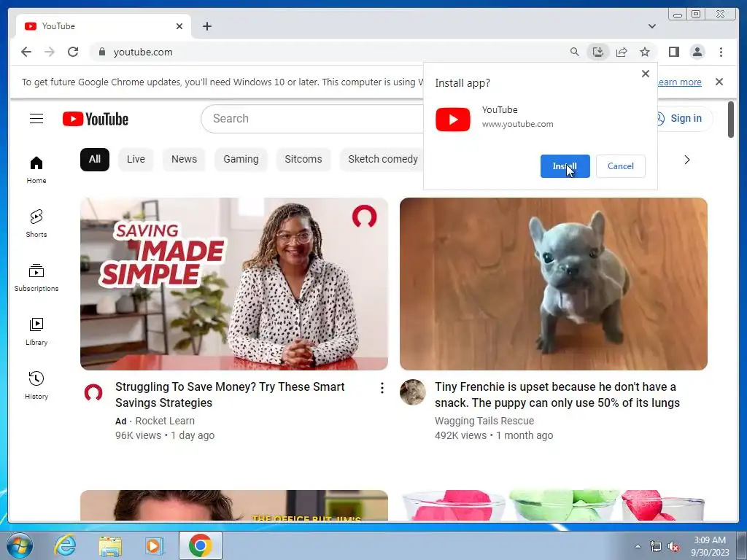Click the padlock site info icon
This screenshot has height=560, width=747.
pos(101,52)
